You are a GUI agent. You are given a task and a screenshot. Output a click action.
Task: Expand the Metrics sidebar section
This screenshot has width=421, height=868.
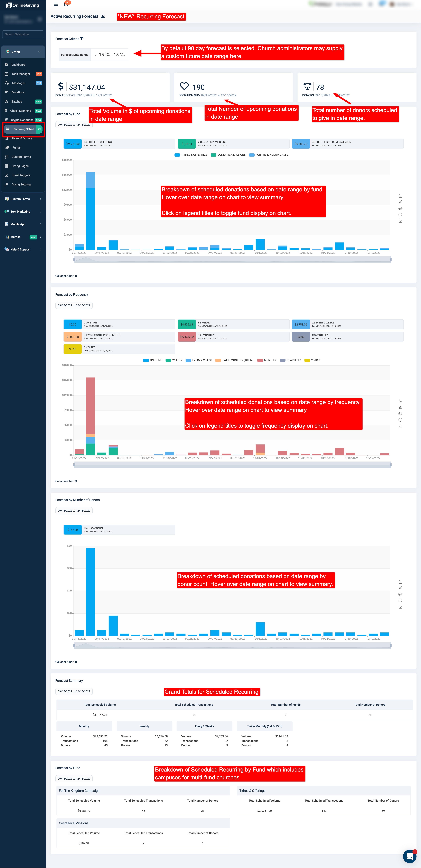[23, 237]
